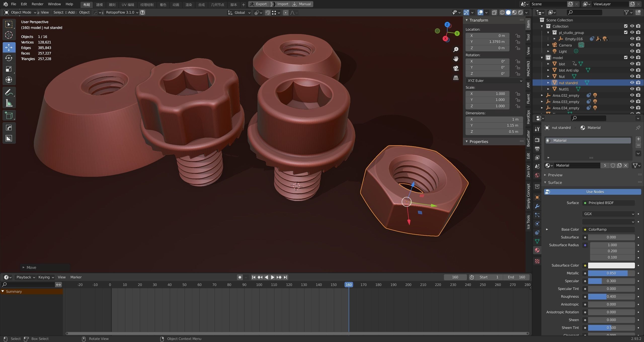This screenshot has height=342, width=644.
Task: Toggle the Camera visibility eye
Action: click(632, 45)
